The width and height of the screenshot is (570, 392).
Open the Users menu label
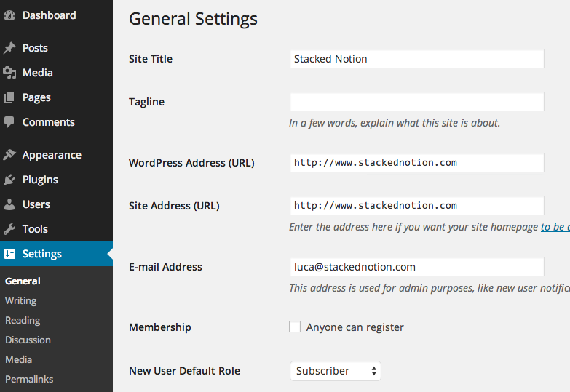pyautogui.click(x=36, y=204)
